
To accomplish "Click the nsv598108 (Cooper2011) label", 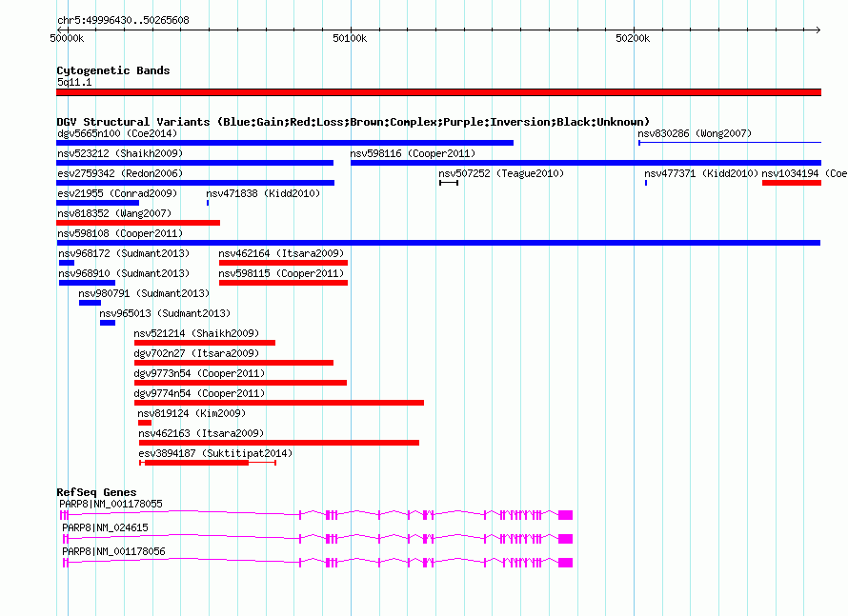I will (x=120, y=233).
